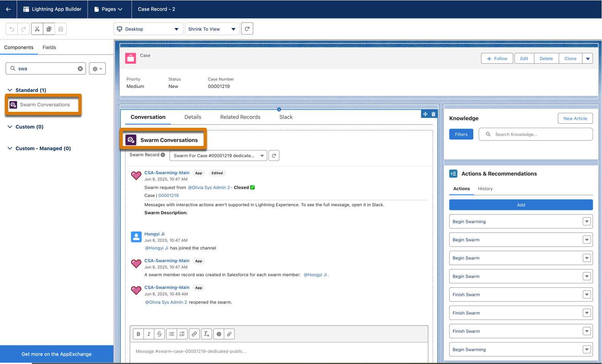Click the Swarm Conversations icon on the canvas
Image resolution: width=602 pixels, height=364 pixels.
131,140
